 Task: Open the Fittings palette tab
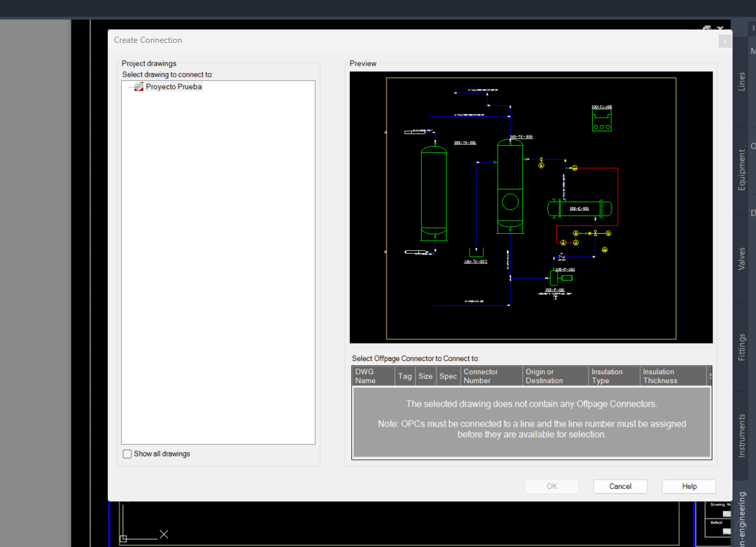742,347
